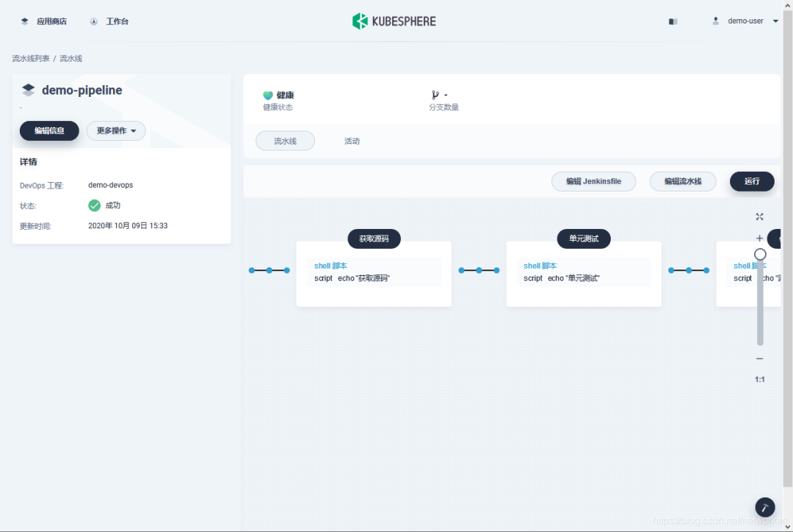Click the demo-devops project value

110,185
